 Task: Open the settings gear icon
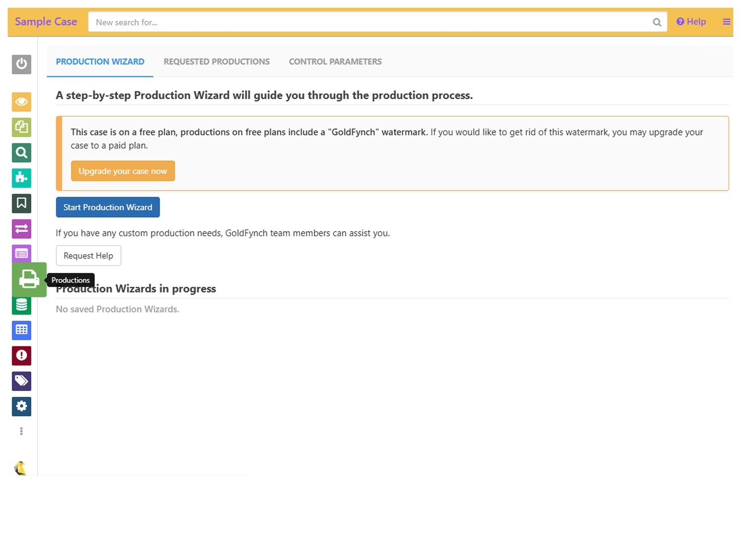(22, 407)
